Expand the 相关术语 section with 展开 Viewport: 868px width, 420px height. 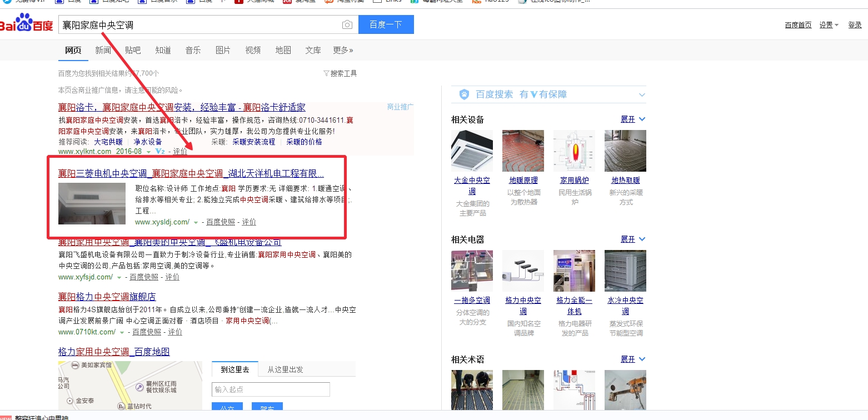[x=633, y=359]
